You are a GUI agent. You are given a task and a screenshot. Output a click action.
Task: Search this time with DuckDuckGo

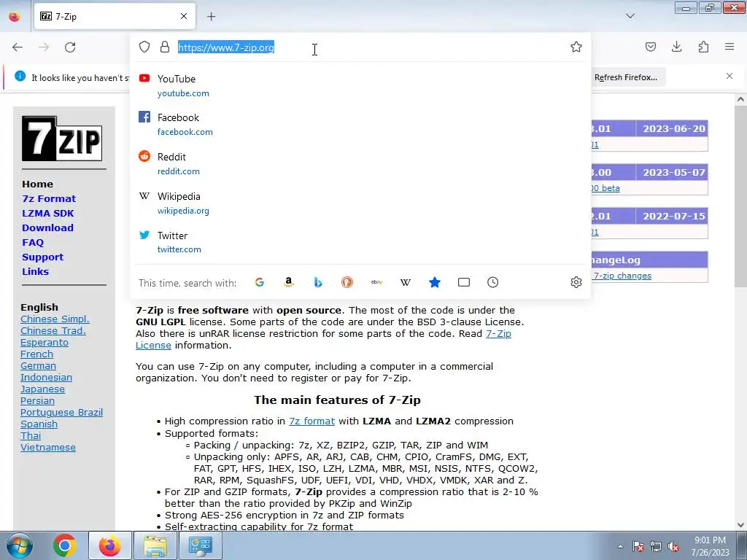click(x=347, y=282)
